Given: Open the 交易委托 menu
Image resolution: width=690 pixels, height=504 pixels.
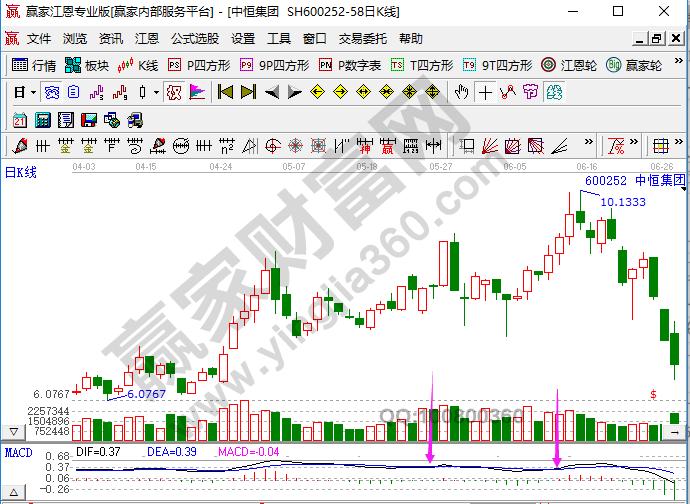Looking at the screenshot, I should pos(362,39).
